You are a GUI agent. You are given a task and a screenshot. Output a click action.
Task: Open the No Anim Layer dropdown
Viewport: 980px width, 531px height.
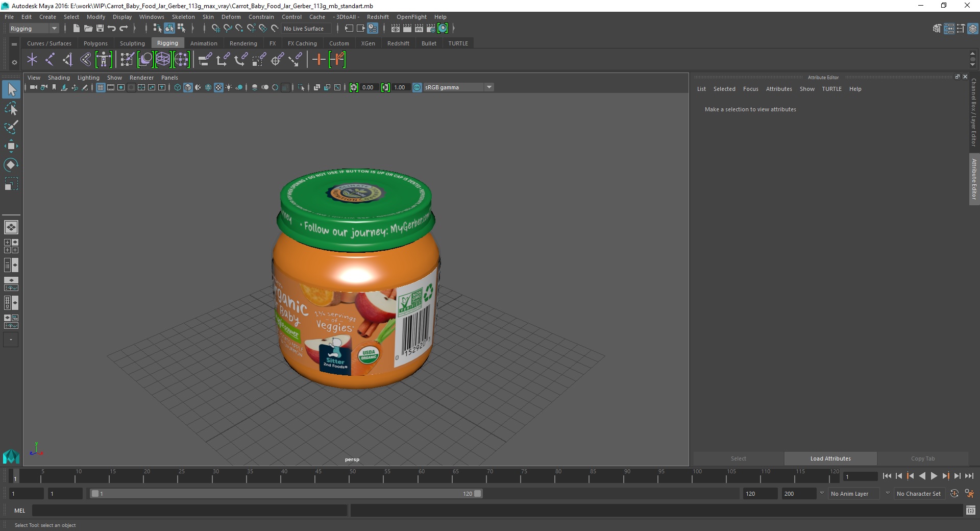pos(854,494)
